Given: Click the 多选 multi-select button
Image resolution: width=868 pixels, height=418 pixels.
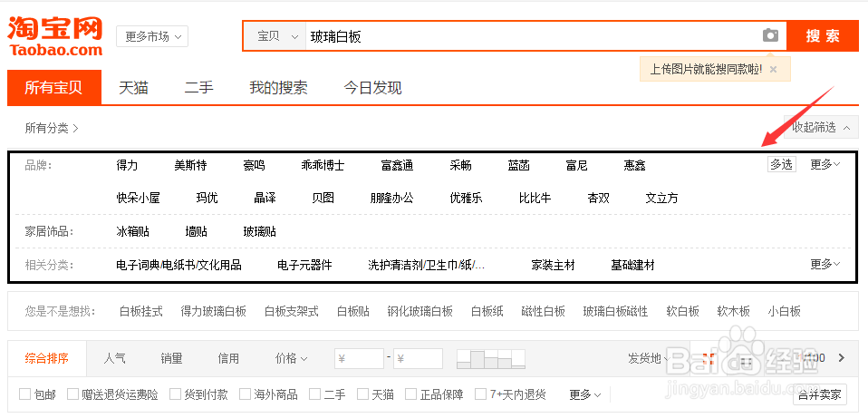Looking at the screenshot, I should pos(782,164).
